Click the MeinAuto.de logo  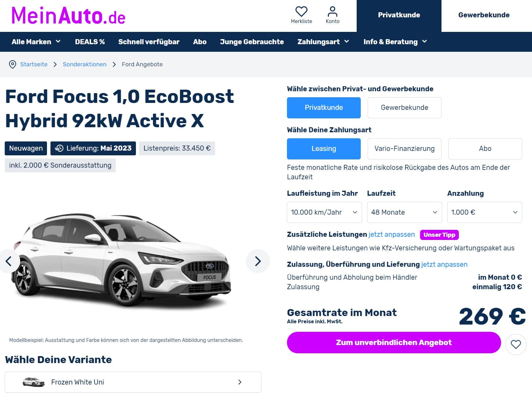coord(68,15)
